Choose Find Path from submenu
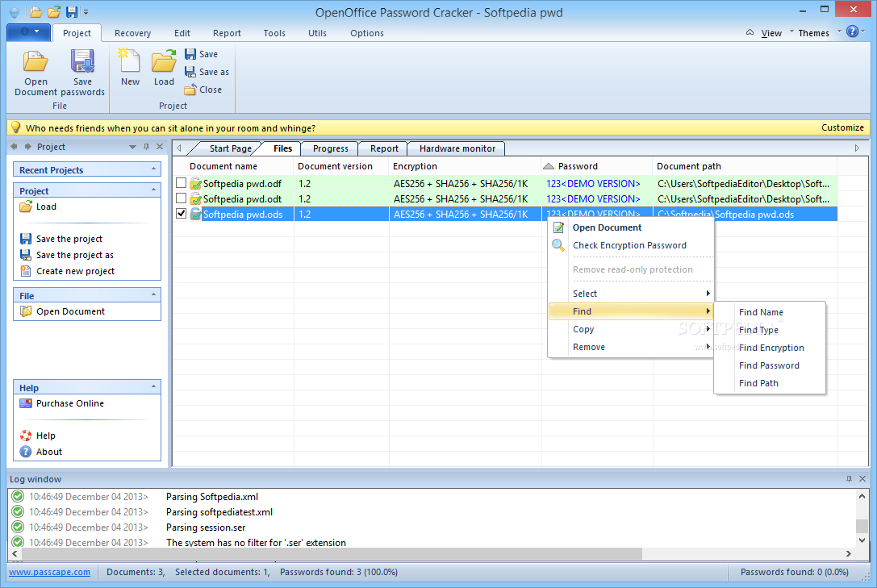This screenshot has height=588, width=877. coord(758,383)
